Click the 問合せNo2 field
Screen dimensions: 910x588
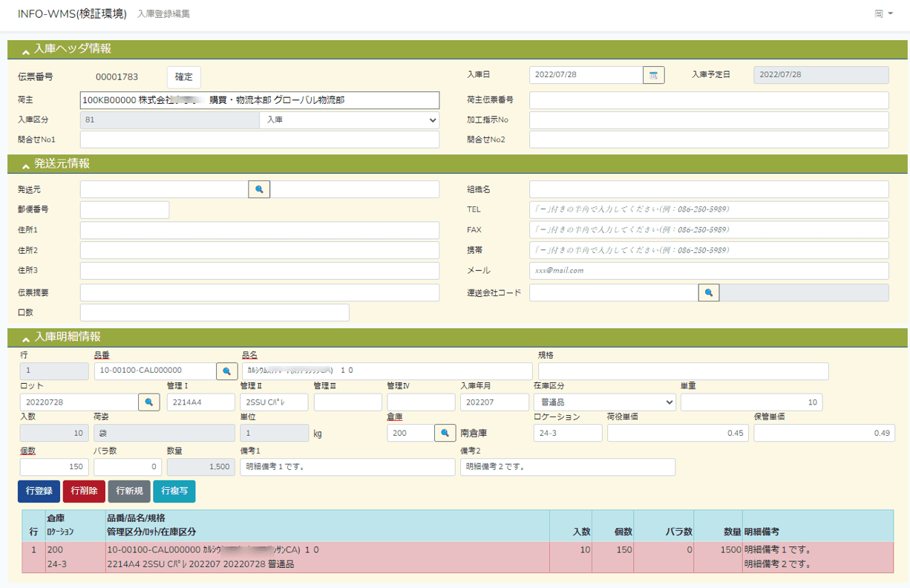point(709,140)
